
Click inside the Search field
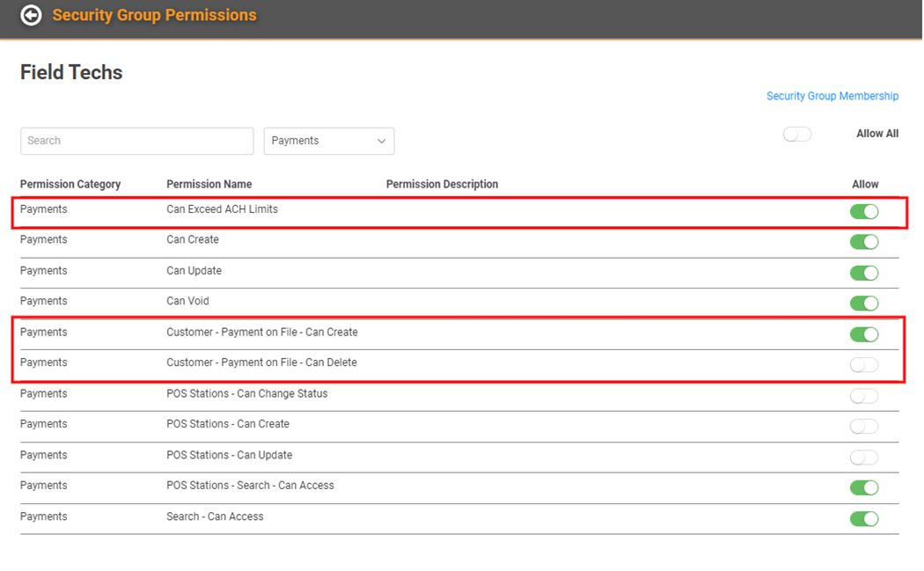click(136, 141)
